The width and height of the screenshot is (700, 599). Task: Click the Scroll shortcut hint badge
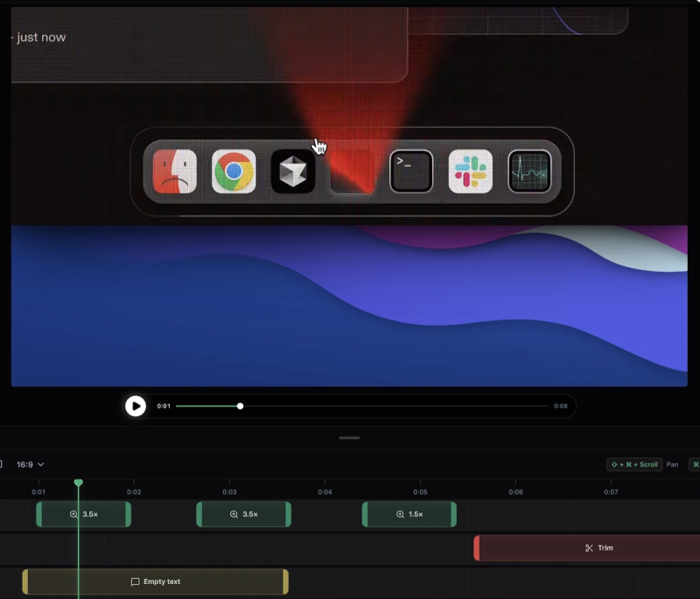pos(634,464)
